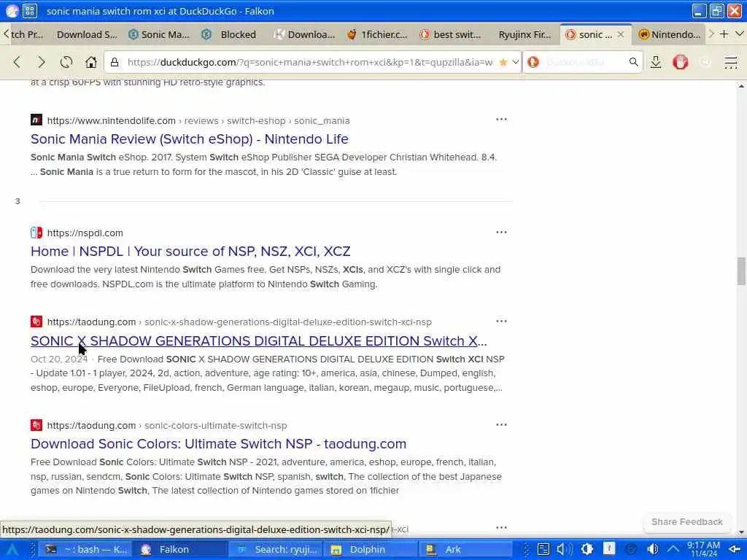Go back to the previous page
This screenshot has height=560, width=747.
pos(18,62)
